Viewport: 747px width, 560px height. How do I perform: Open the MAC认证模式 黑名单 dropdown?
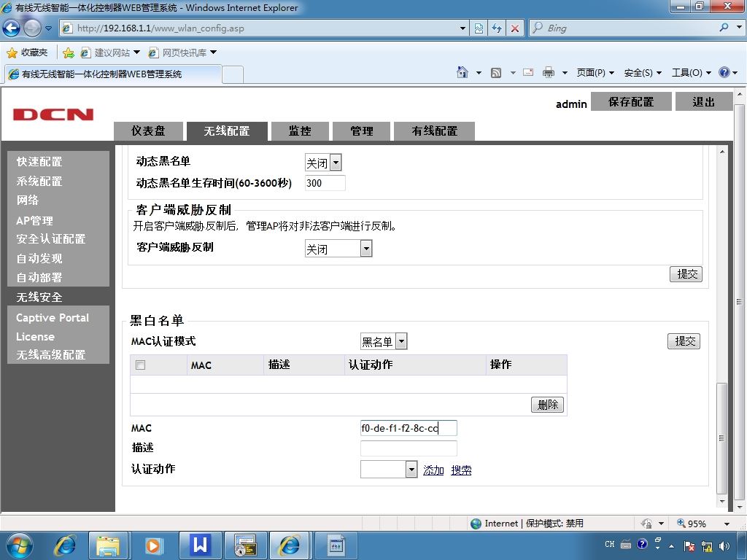click(401, 341)
